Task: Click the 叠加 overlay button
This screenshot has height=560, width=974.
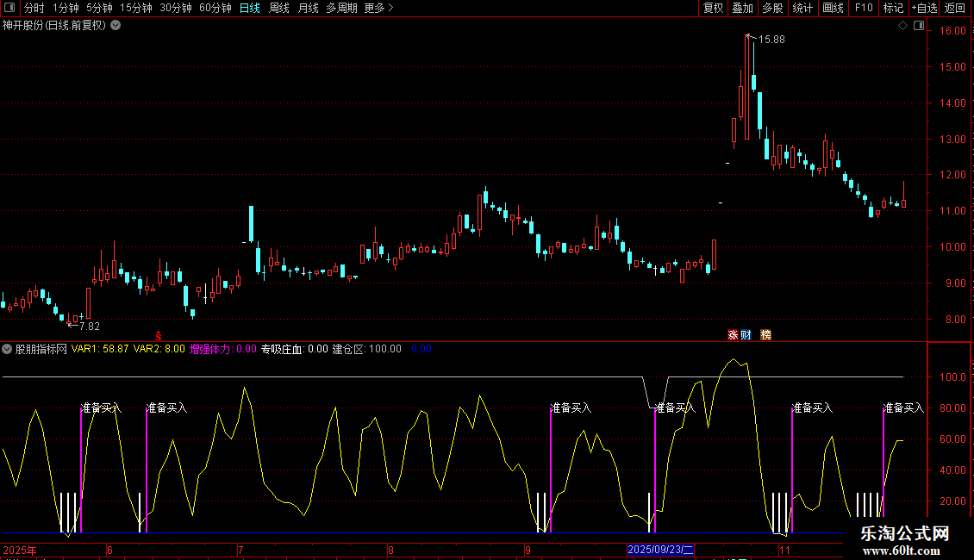Action: (742, 8)
